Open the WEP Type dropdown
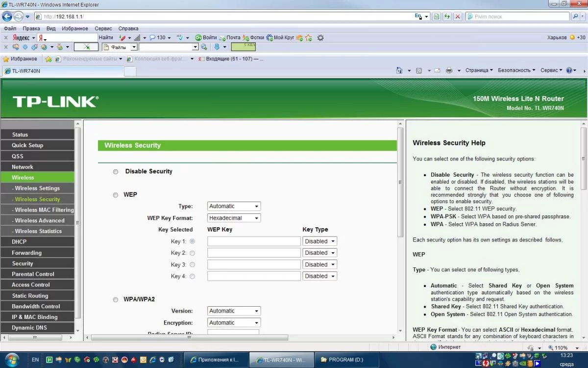Screen dimensions: 588x368 click(x=234, y=207)
